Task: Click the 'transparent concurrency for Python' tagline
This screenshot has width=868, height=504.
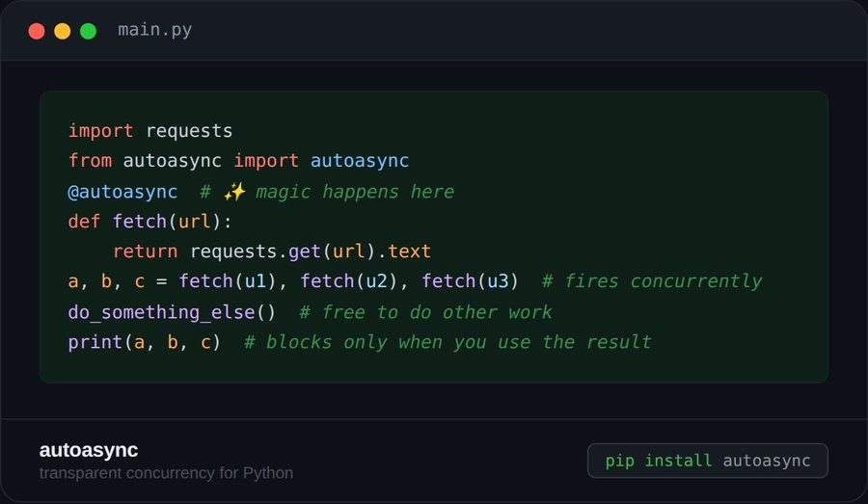Action: click(x=166, y=473)
